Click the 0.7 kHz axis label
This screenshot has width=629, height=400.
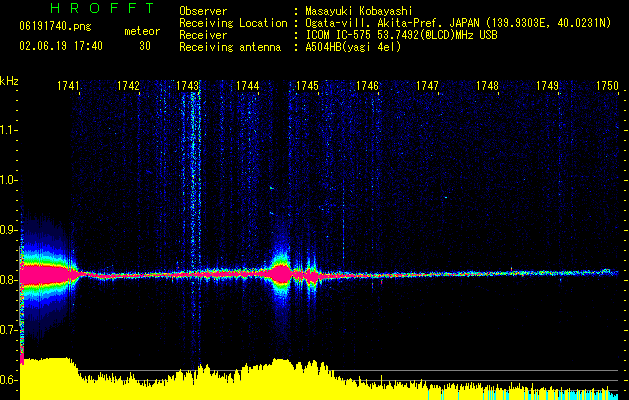click(x=8, y=330)
